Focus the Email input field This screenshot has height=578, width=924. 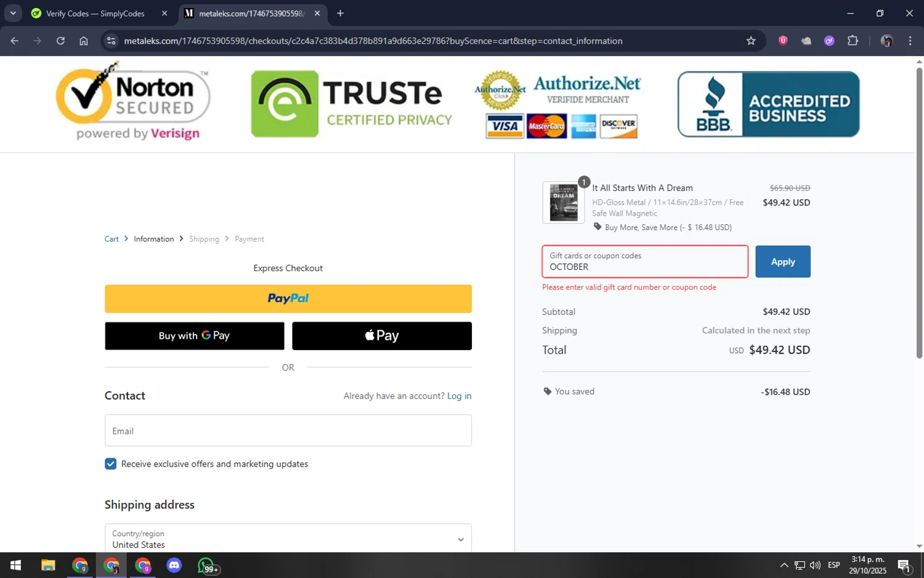(288, 430)
